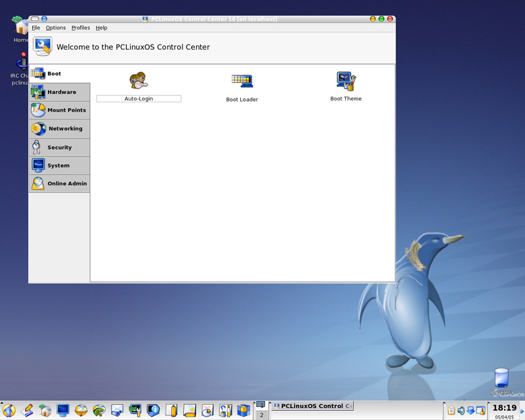Open the Auto-Login module icon
The width and height of the screenshot is (525, 420).
pos(138,81)
